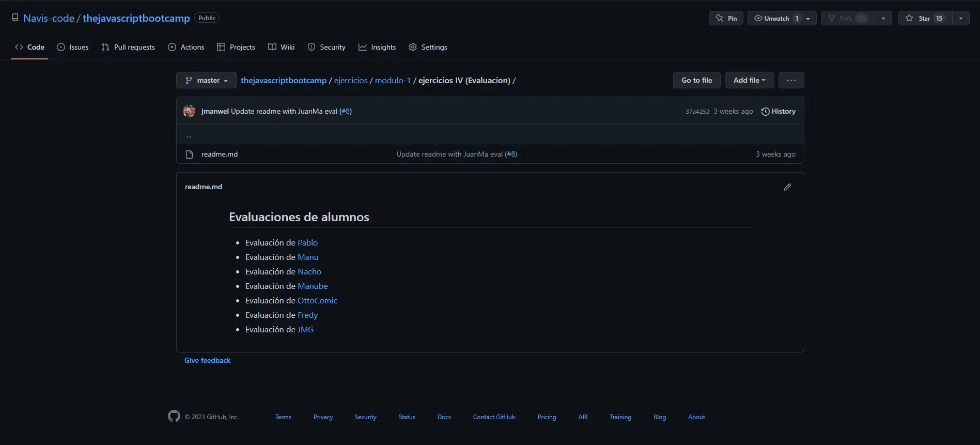
Task: Open Fredy's evaluation link
Action: tap(307, 315)
